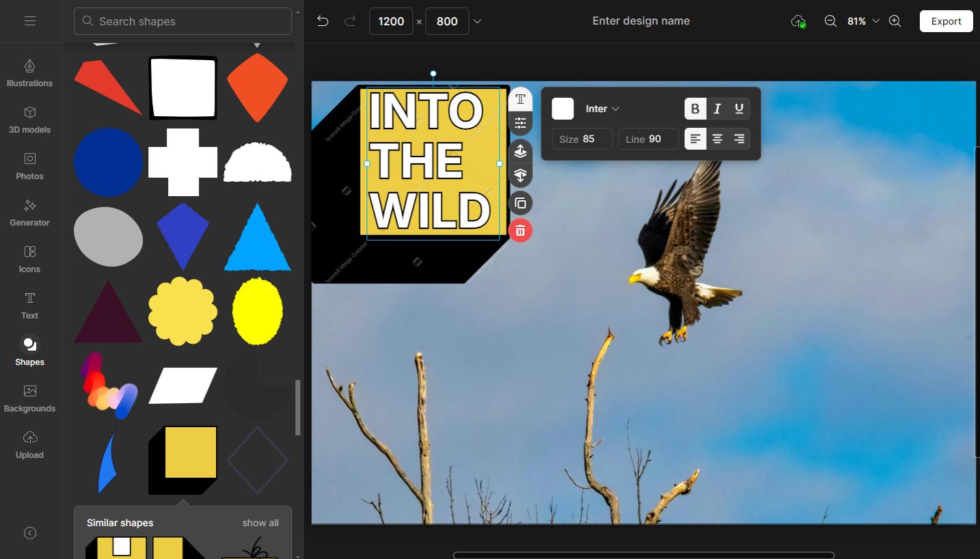
Task: Open the Generator panel
Action: click(x=29, y=213)
